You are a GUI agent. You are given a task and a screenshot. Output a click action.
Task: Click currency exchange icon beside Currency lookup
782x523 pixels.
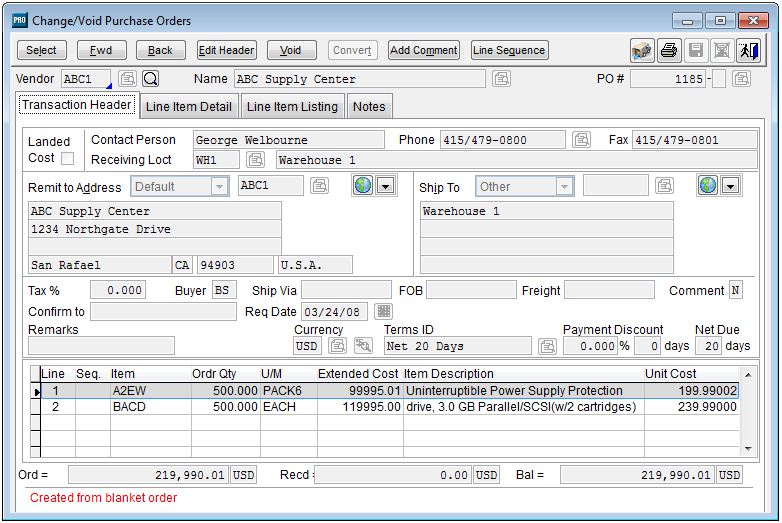point(363,346)
